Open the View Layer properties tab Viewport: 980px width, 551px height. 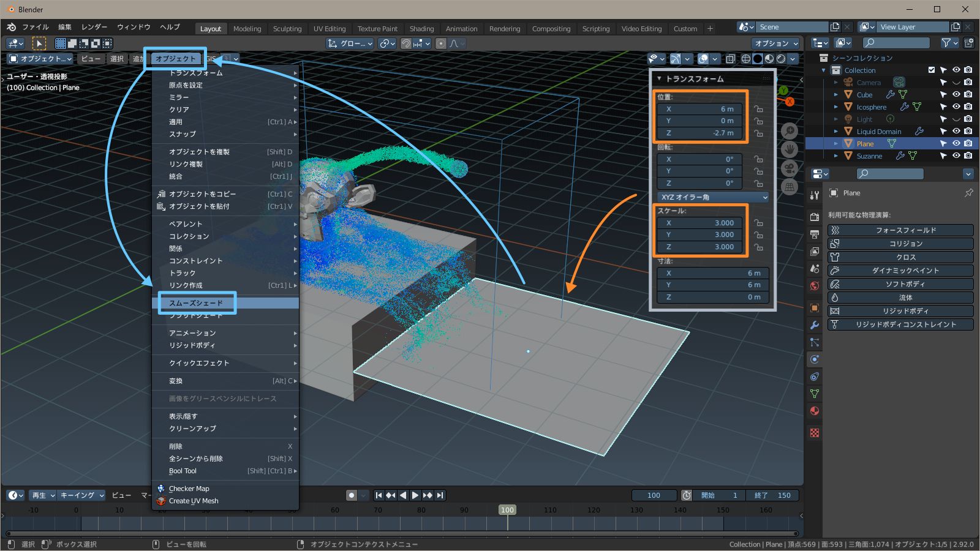click(815, 252)
